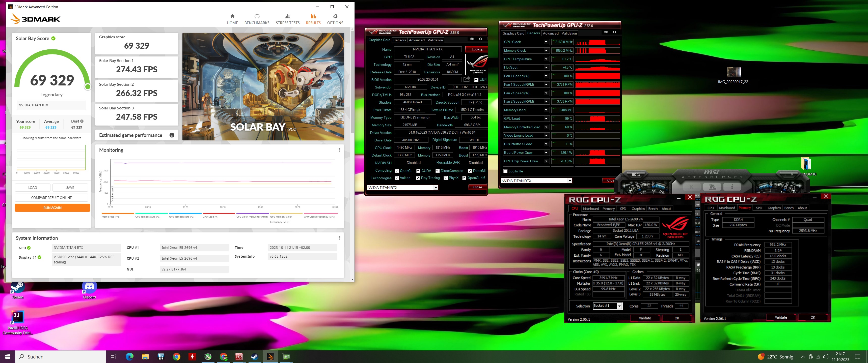Toggle the CUDA checkbox in GPU-Z

coord(418,171)
